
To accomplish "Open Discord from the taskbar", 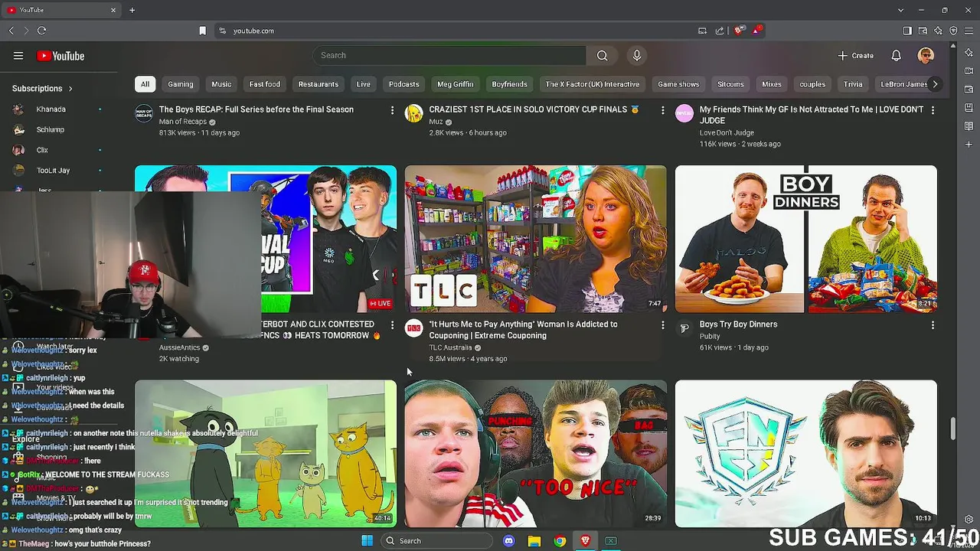I will click(x=509, y=541).
